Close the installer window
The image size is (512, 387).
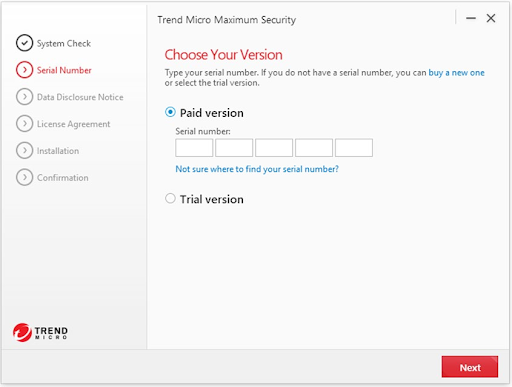click(x=491, y=18)
